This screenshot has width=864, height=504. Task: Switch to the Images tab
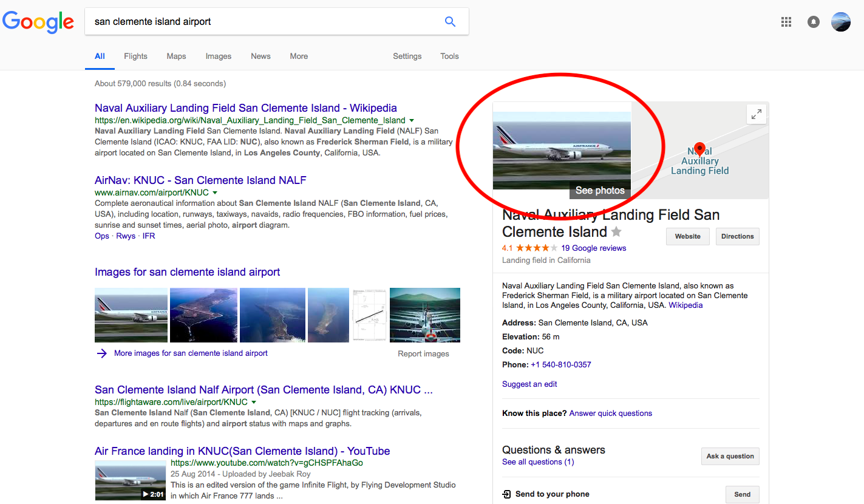[x=219, y=56]
